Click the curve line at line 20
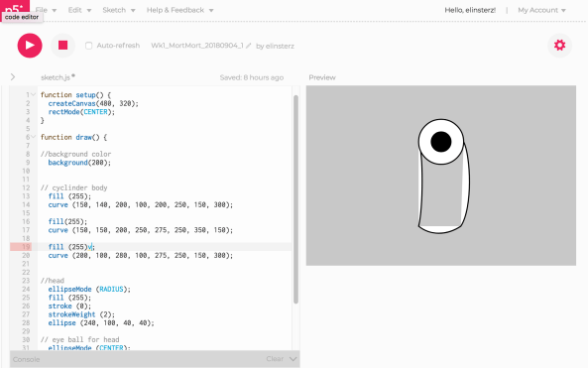 [141, 256]
